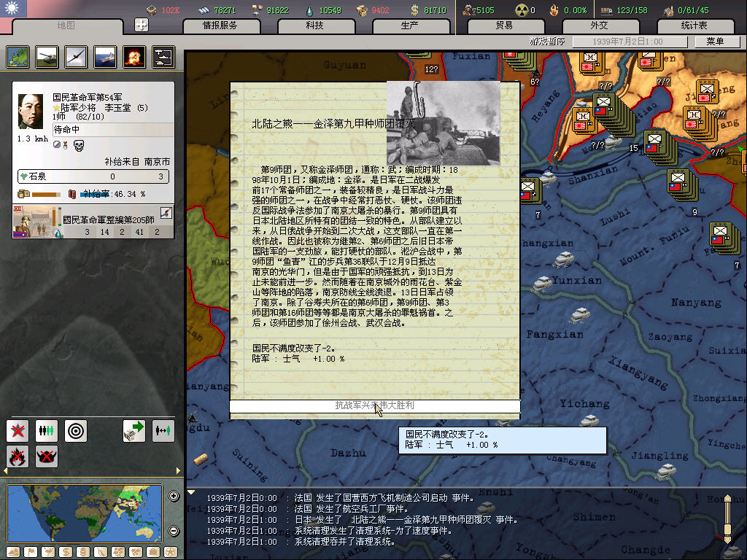
Task: Switch to economic dollar map mode
Action: tap(66, 552)
